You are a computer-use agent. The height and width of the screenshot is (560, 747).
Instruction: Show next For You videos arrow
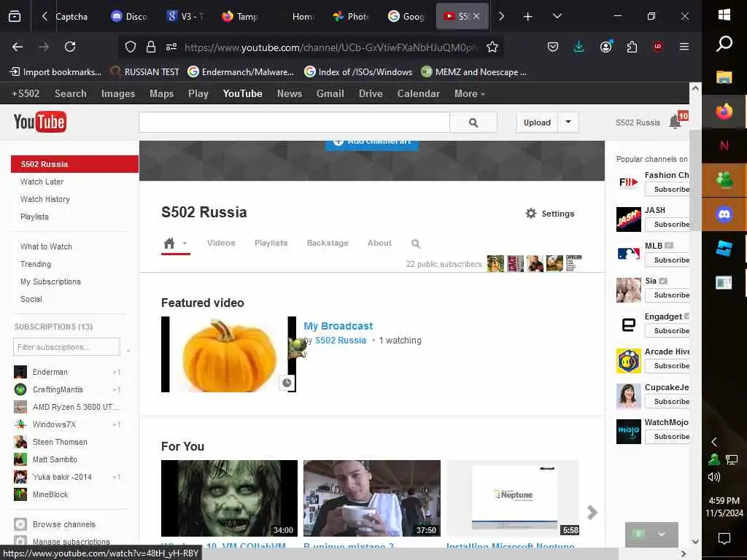coord(592,513)
